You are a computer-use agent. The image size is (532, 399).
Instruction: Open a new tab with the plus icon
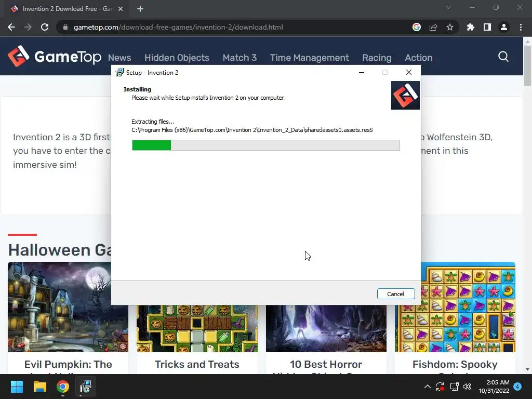click(140, 9)
